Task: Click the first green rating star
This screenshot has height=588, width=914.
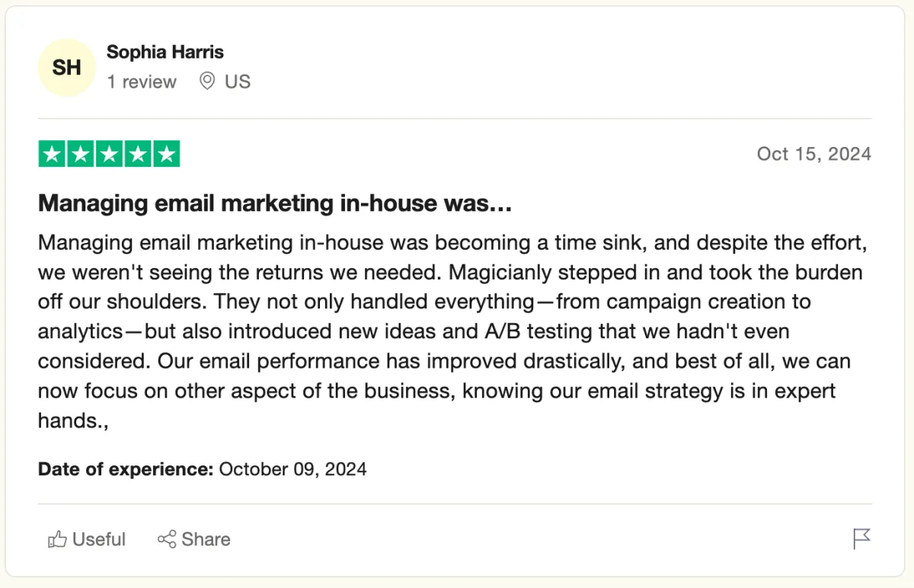Action: tap(52, 154)
